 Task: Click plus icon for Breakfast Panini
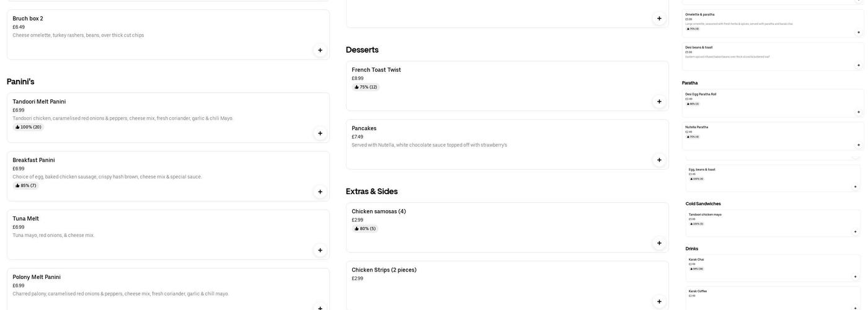point(320,192)
